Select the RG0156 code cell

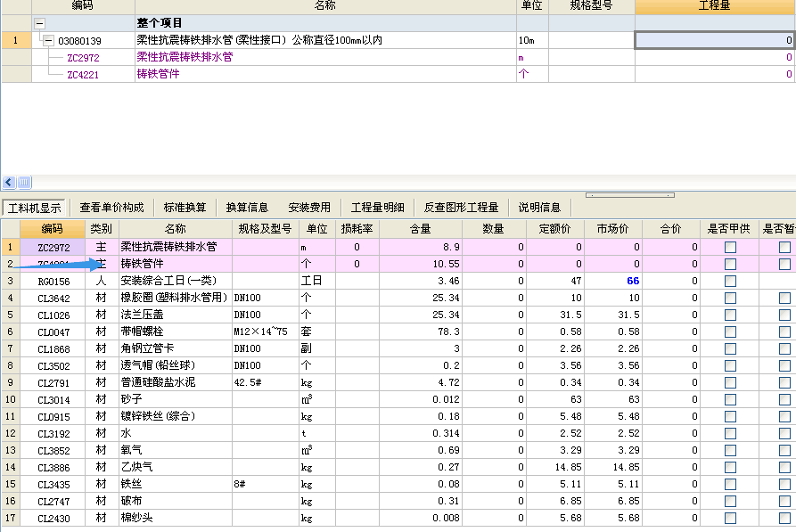(x=53, y=282)
